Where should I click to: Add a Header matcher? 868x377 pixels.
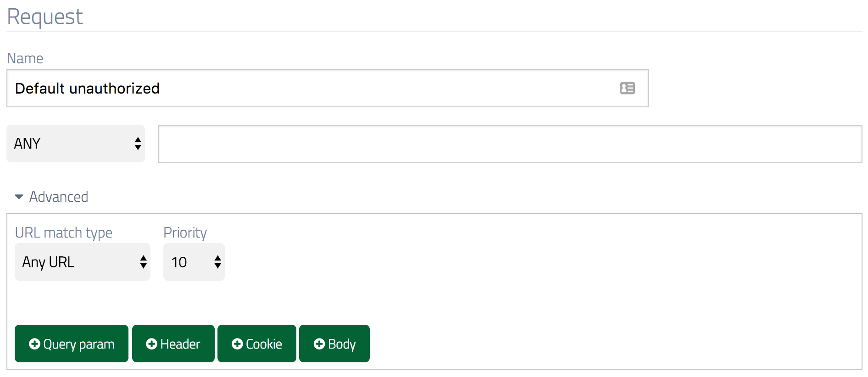pyautogui.click(x=173, y=344)
